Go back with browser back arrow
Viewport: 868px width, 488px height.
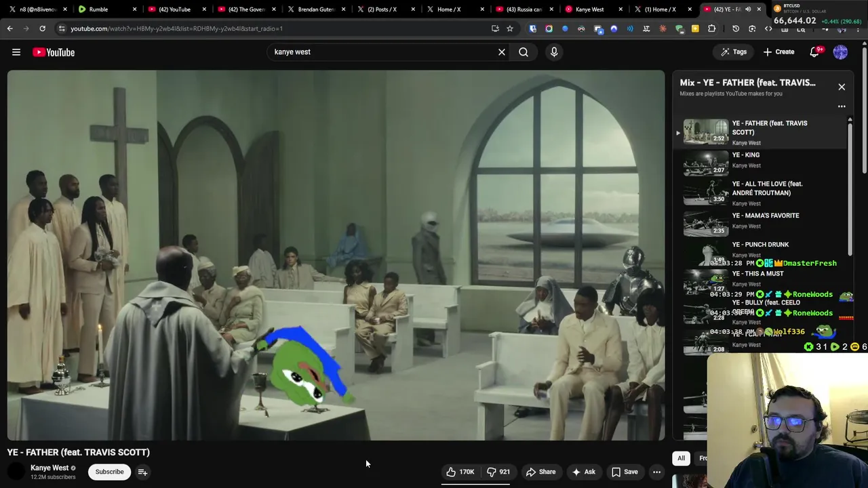[x=9, y=28]
